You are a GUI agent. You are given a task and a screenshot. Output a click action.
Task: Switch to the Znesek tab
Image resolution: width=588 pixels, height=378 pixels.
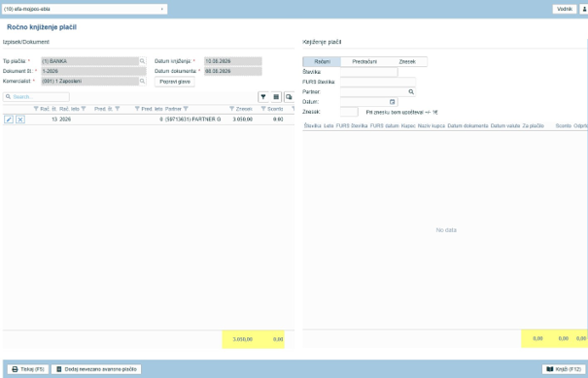pyautogui.click(x=407, y=61)
